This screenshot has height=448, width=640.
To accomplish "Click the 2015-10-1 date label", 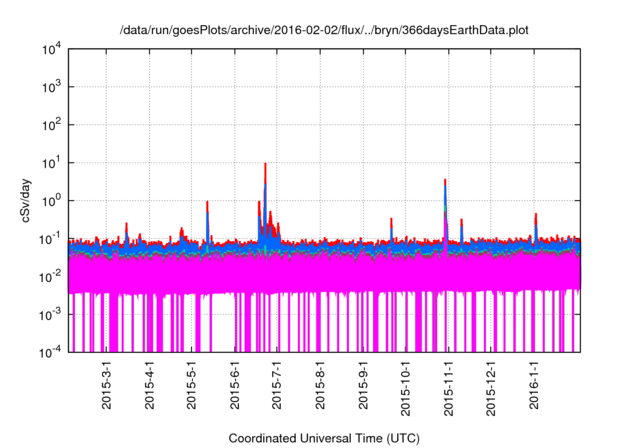I will pyautogui.click(x=405, y=388).
